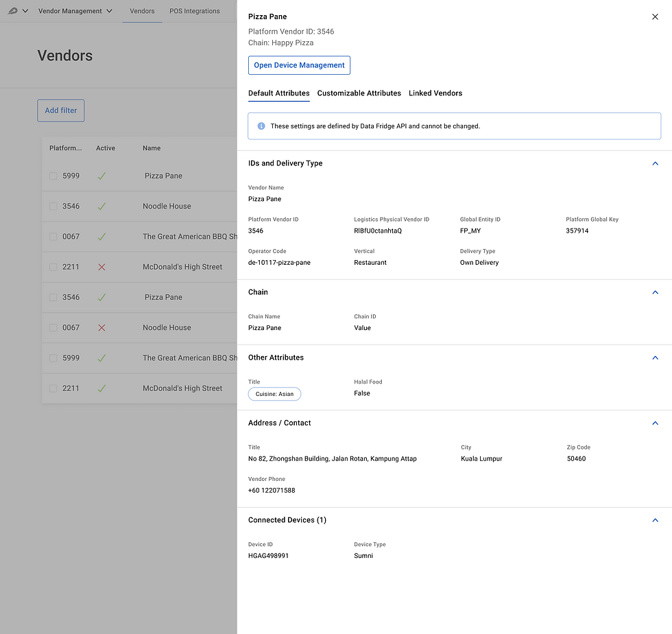672x634 pixels.
Task: Click green checkmark for The Great American BBQ
Action: point(101,236)
